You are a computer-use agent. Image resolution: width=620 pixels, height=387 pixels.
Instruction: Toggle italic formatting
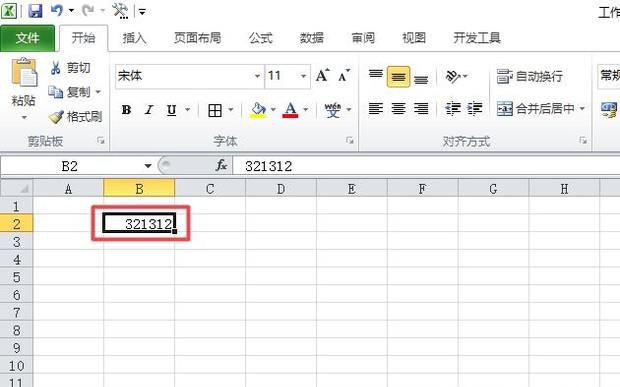click(x=149, y=110)
